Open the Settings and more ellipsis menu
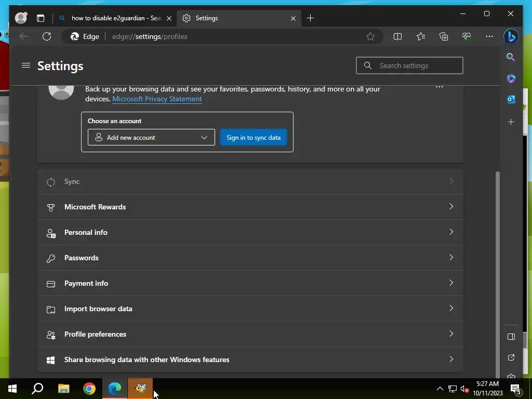The width and height of the screenshot is (532, 399). 489,36
